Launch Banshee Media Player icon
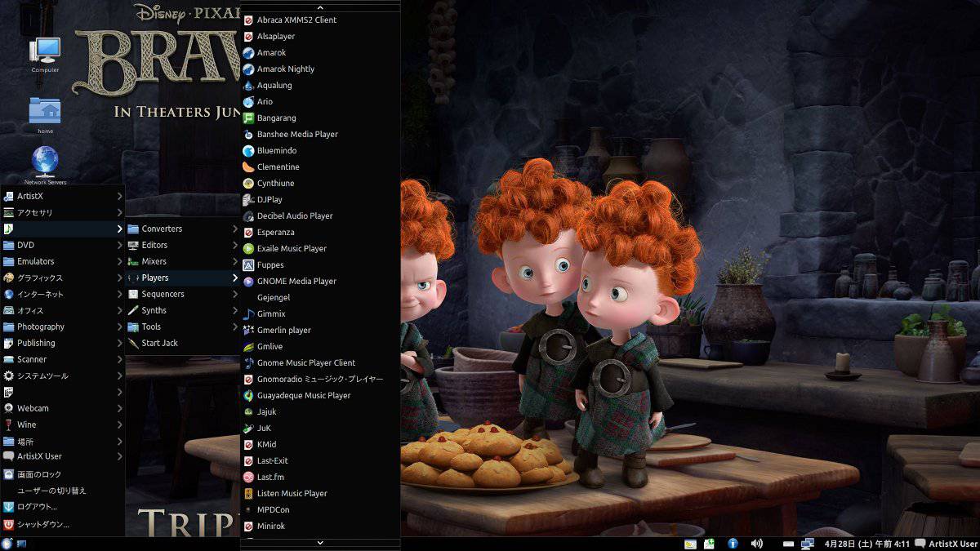Image resolution: width=980 pixels, height=551 pixels. click(x=249, y=134)
